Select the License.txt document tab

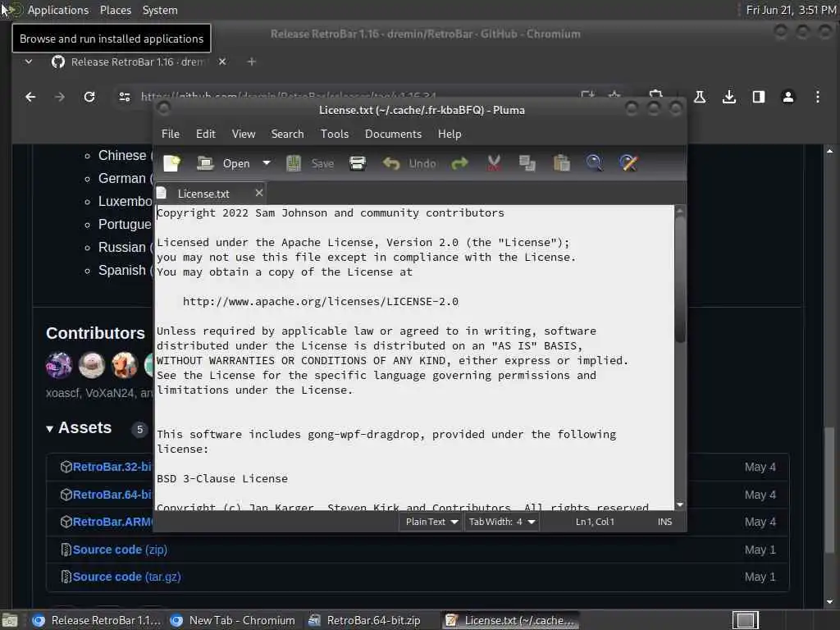pos(203,194)
